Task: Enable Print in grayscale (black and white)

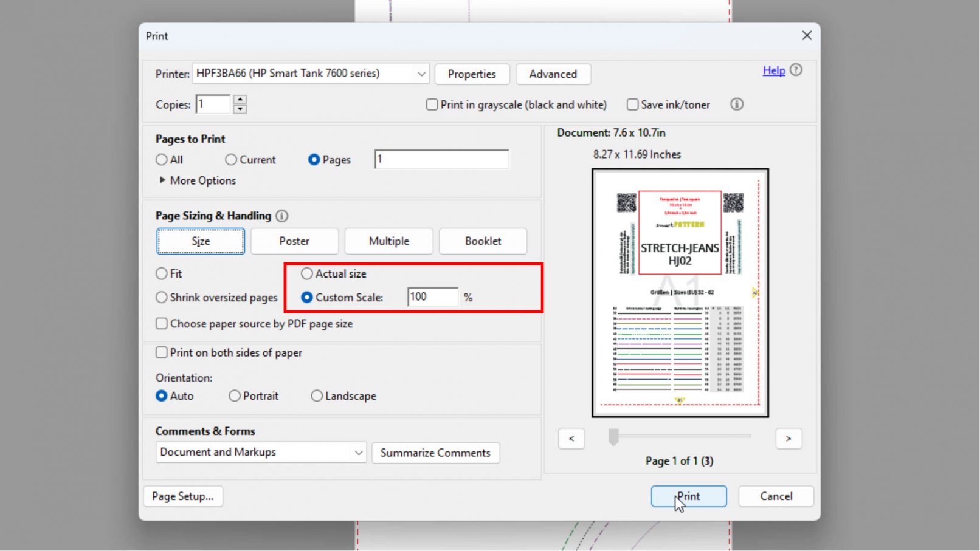Action: (x=432, y=104)
